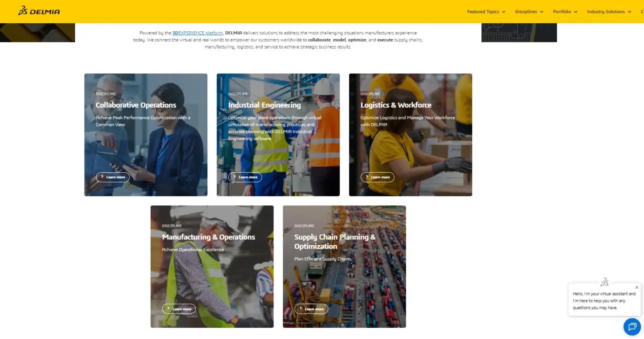This screenshot has height=339, width=644.
Task: Select the Supply Chain Planning & Optimization card
Action: click(344, 266)
